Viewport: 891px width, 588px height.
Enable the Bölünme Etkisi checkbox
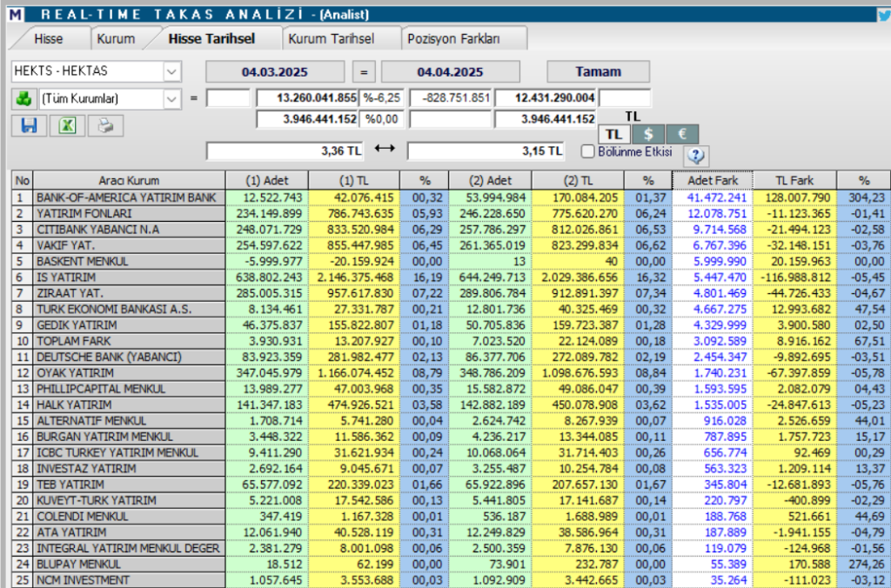pos(588,151)
